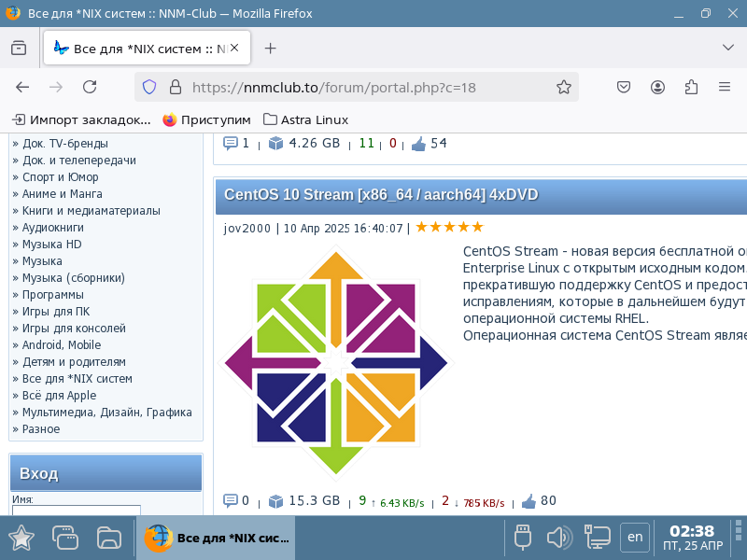The width and height of the screenshot is (747, 560).
Task: Click the Аниме и Манга category
Action: pos(63,194)
